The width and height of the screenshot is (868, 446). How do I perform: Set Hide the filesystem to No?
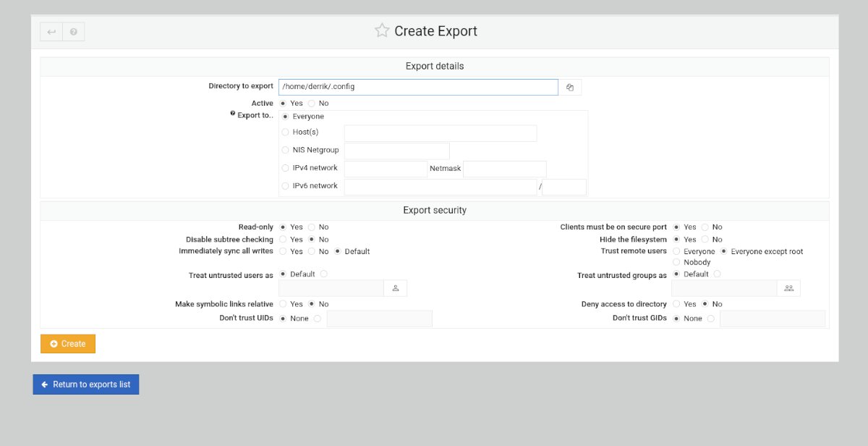coord(705,240)
